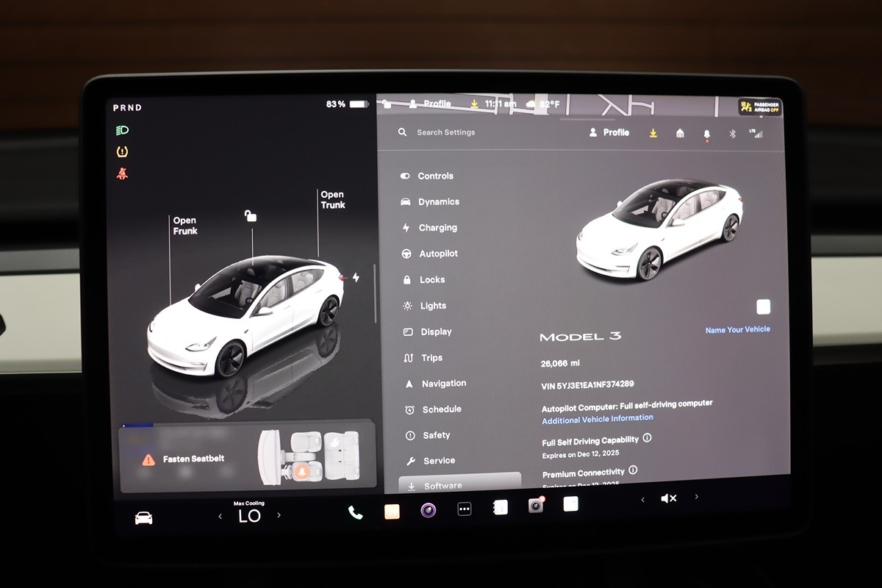Open the car controls icon in bottom bar

[x=143, y=518]
